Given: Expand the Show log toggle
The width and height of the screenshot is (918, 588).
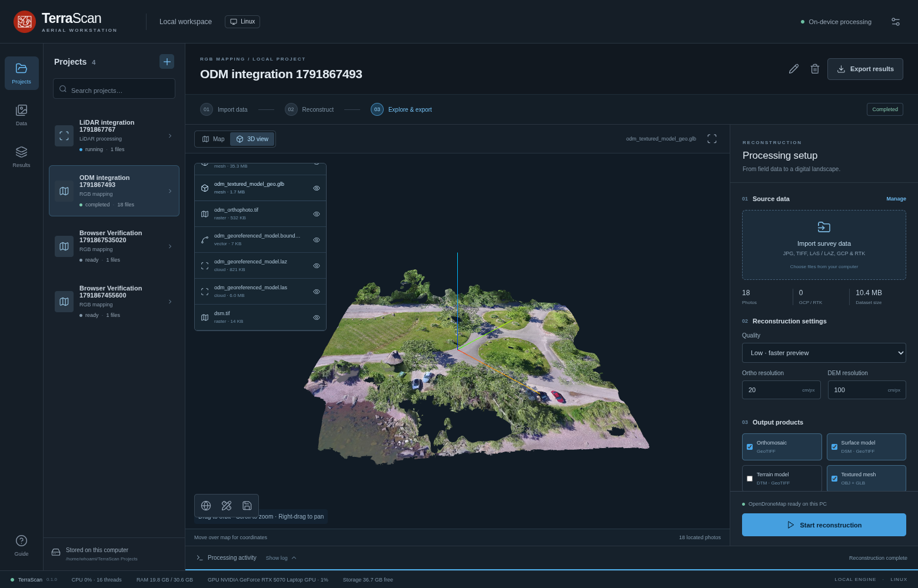Looking at the screenshot, I should pos(281,558).
